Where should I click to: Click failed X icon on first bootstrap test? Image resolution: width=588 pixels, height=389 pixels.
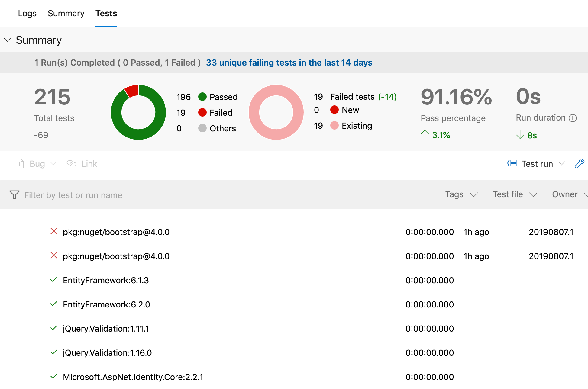pos(54,231)
